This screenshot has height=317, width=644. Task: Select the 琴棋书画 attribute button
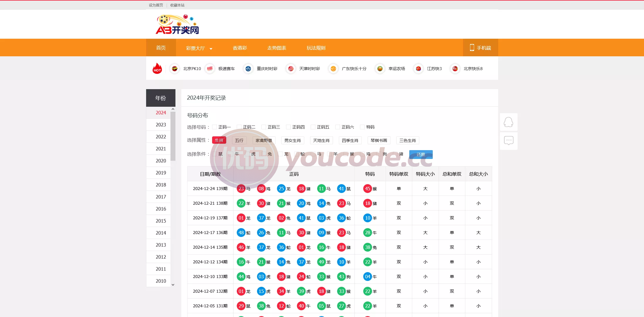379,140
